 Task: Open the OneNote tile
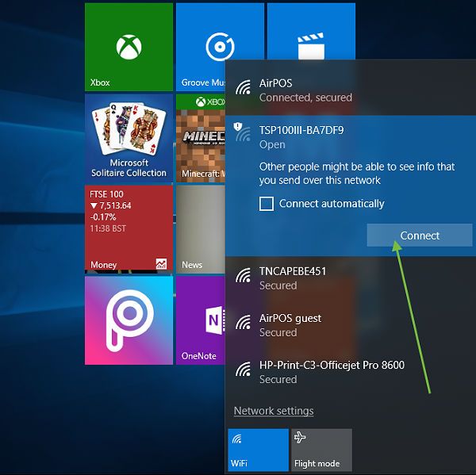point(201,320)
